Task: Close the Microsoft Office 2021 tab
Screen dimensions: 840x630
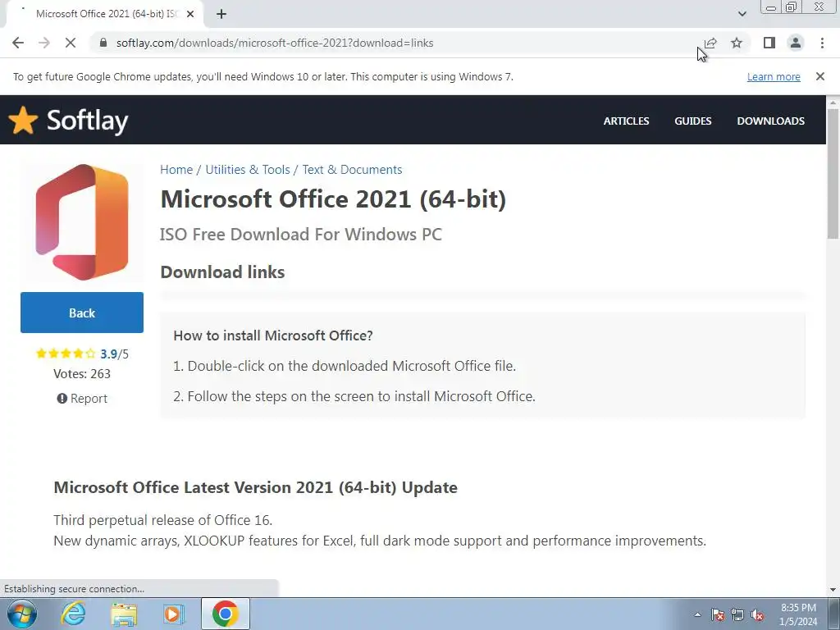Action: [x=190, y=14]
